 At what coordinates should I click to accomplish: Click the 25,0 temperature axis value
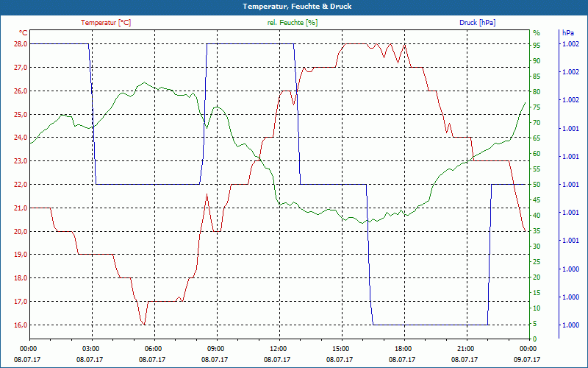(21, 114)
